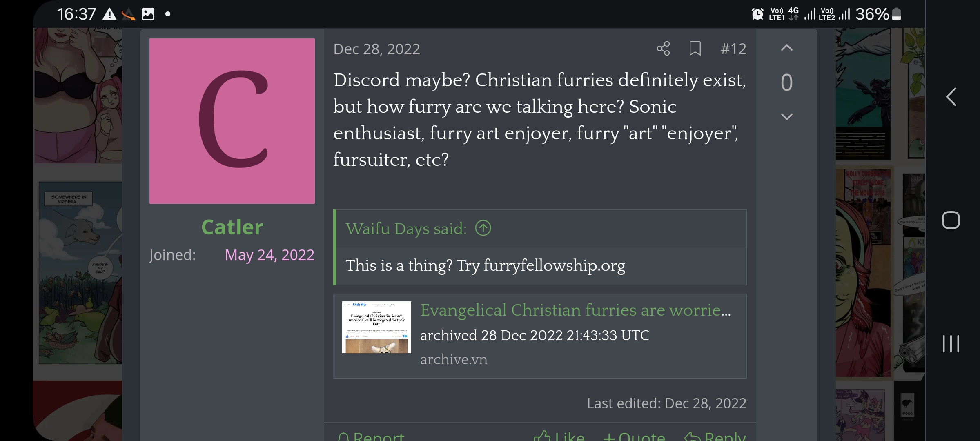
Task: Jump to Waifu Days' quoted post arrow
Action: 483,228
